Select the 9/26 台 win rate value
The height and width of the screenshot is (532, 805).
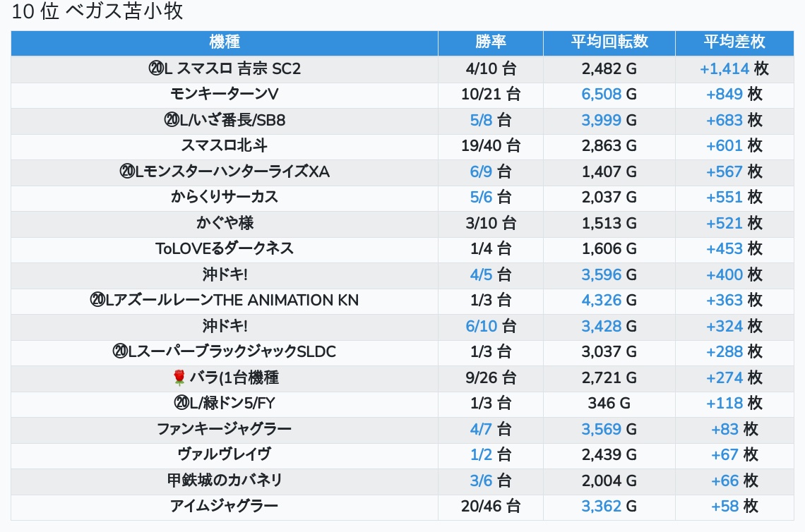491,377
